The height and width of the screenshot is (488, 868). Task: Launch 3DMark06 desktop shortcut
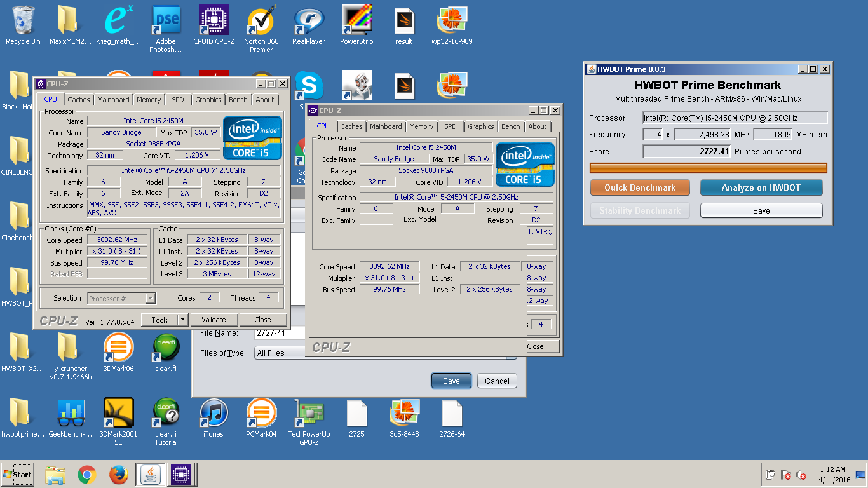tap(118, 352)
